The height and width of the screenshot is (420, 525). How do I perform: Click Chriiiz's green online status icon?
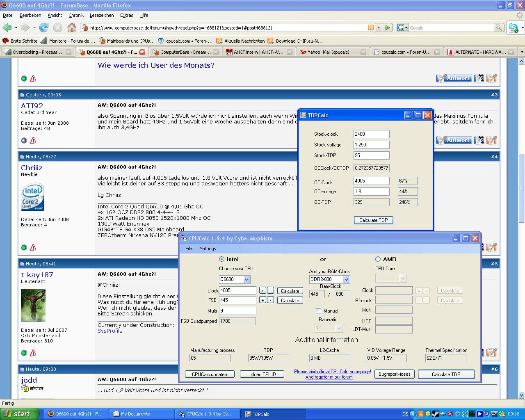[24, 247]
